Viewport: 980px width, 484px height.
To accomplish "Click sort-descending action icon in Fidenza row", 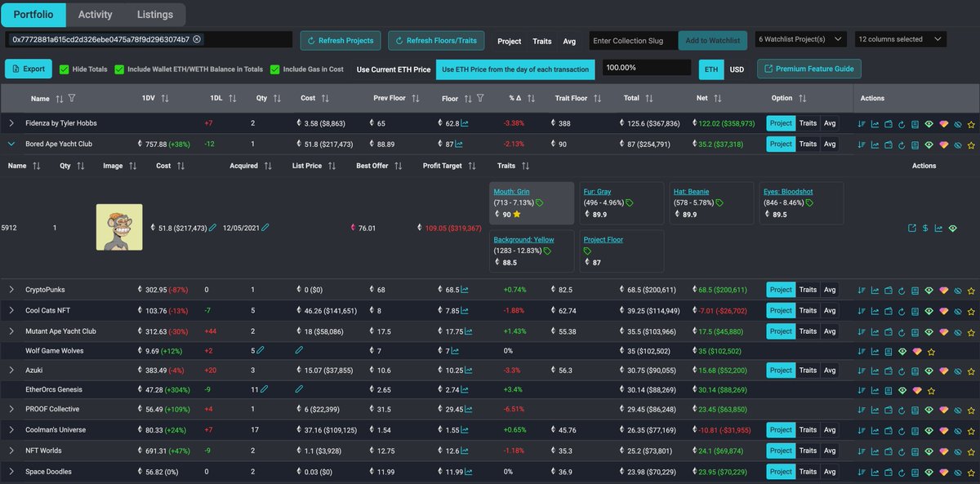I will click(862, 124).
